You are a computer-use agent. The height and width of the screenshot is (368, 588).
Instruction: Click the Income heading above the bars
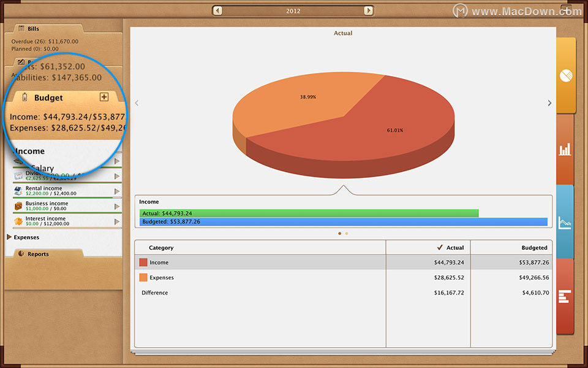click(x=149, y=202)
